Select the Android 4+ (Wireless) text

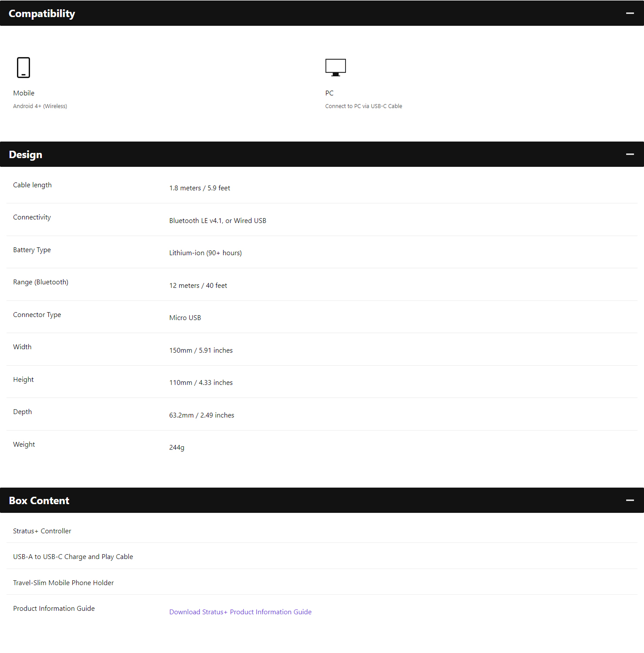40,106
